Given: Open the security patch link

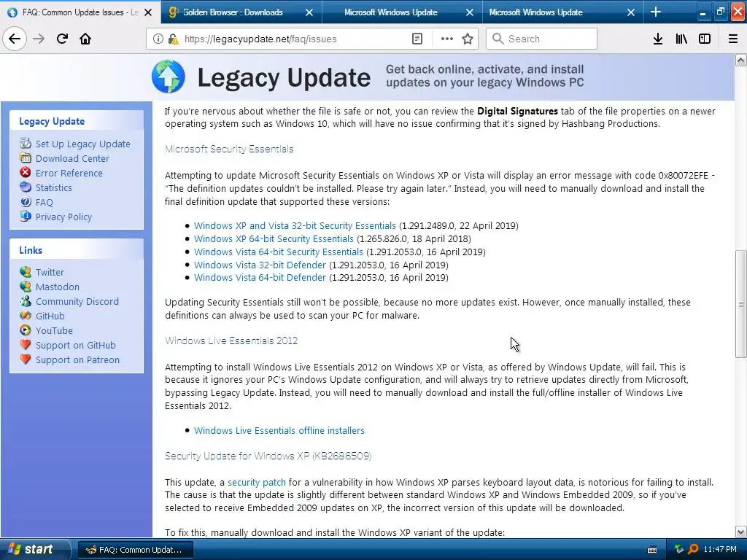Looking at the screenshot, I should point(257,483).
